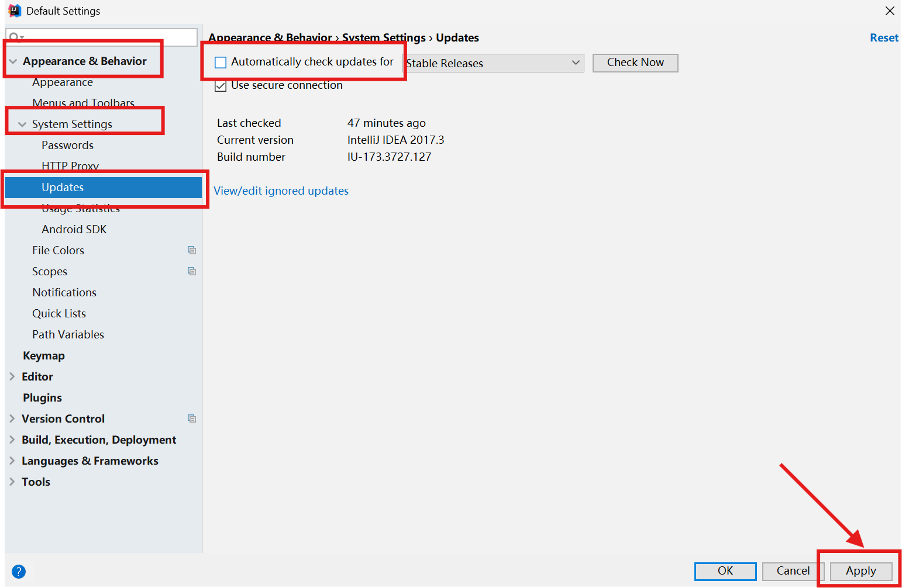
Task: Select Menus and Toolbars settings page
Action: [x=84, y=103]
